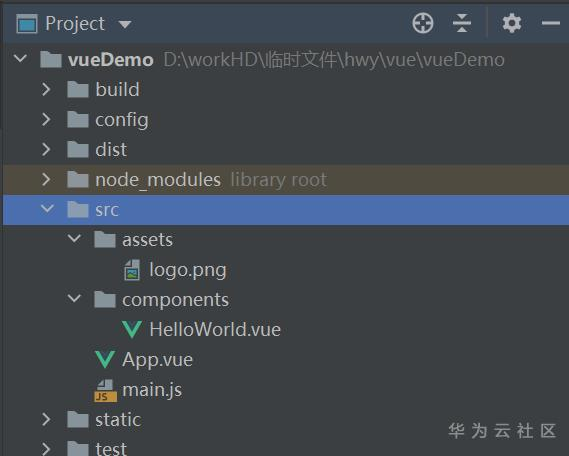Collapse the assets folder
This screenshot has height=456, width=569.
point(74,239)
